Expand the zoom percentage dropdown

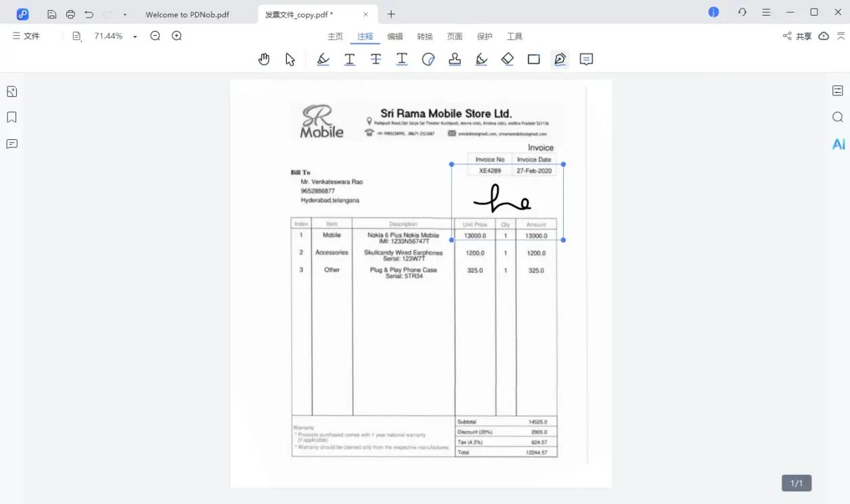click(135, 37)
